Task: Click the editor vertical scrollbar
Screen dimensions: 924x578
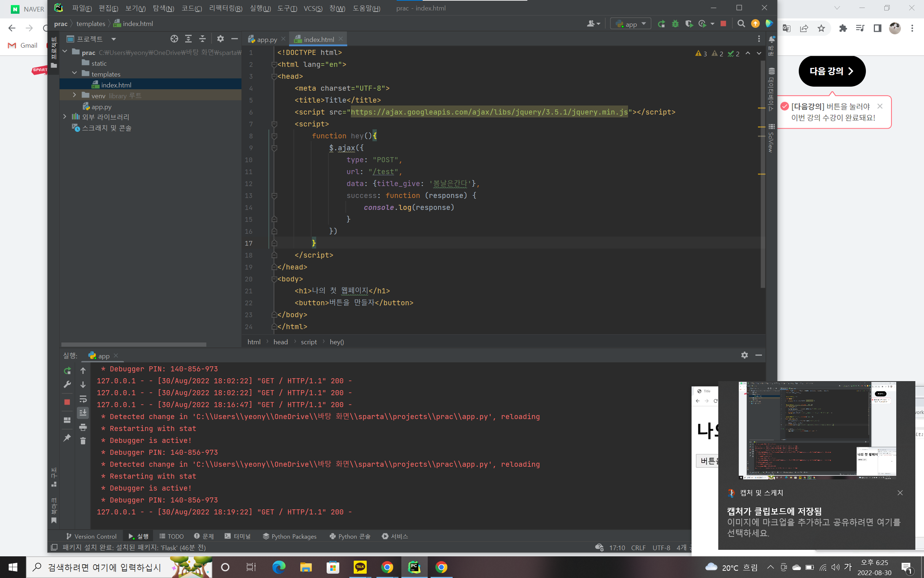Action: [x=763, y=174]
